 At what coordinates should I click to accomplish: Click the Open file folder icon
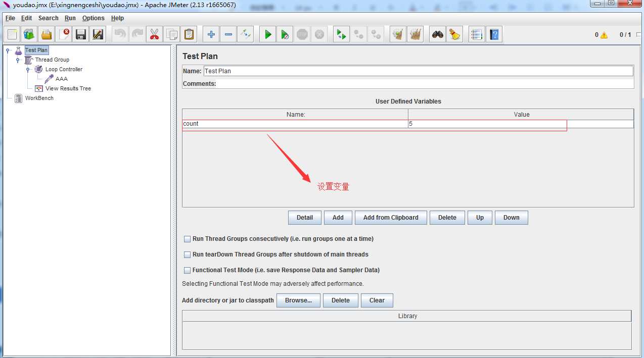47,34
